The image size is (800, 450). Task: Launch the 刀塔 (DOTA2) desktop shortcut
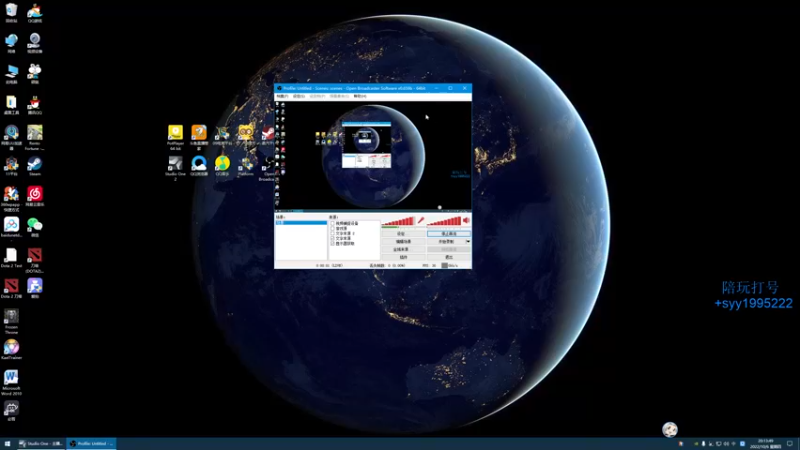[x=35, y=260]
